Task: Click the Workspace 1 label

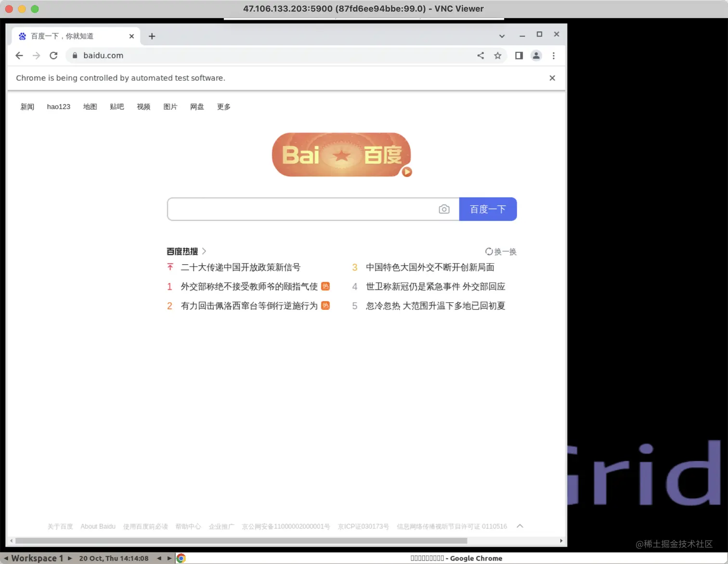Action: pyautogui.click(x=37, y=558)
